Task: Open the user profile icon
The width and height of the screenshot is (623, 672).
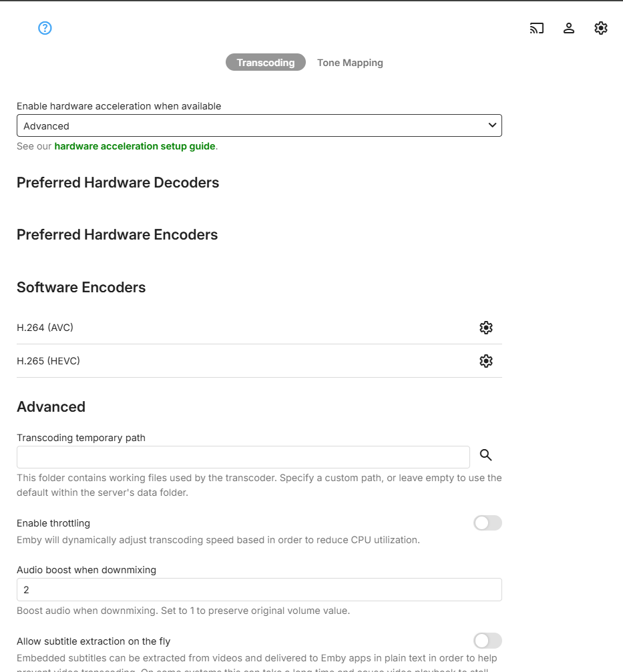Action: 569,28
